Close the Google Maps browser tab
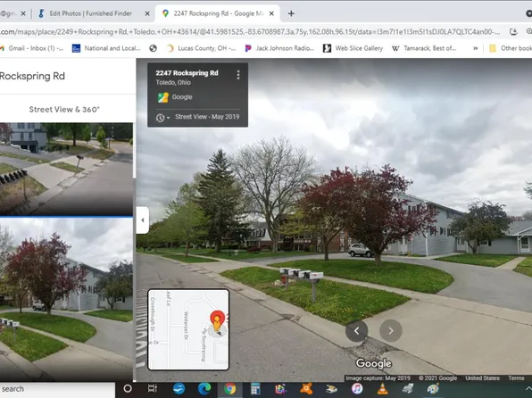The image size is (532, 398). 271,13
